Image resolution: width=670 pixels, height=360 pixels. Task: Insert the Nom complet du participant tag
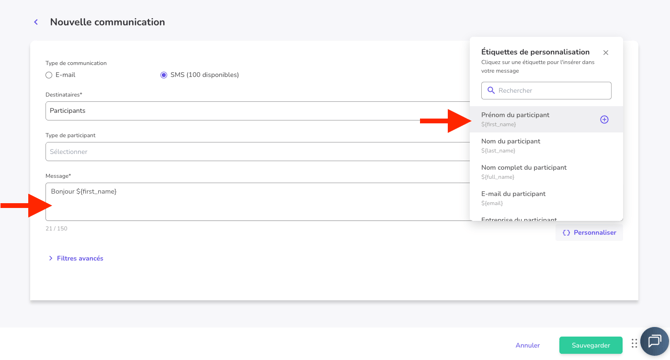click(546, 172)
